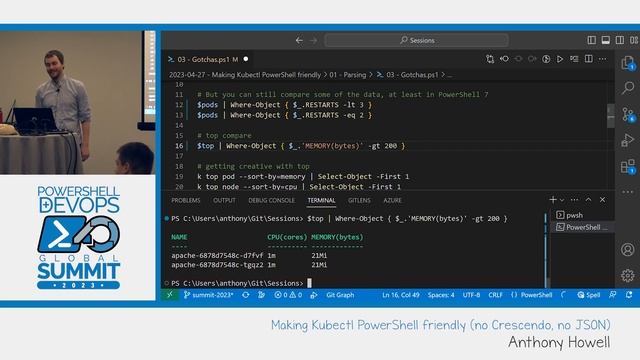
Task: Click the remote window indicator in the status bar
Action: 170,295
